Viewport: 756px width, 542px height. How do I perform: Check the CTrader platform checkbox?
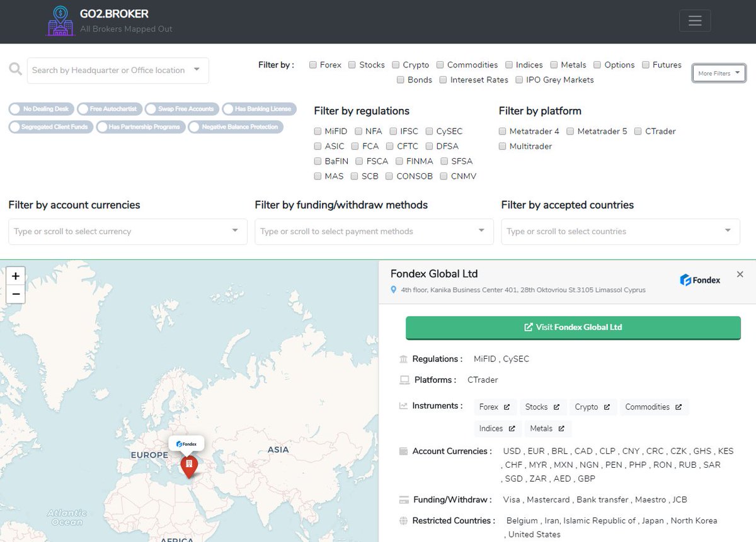point(638,132)
